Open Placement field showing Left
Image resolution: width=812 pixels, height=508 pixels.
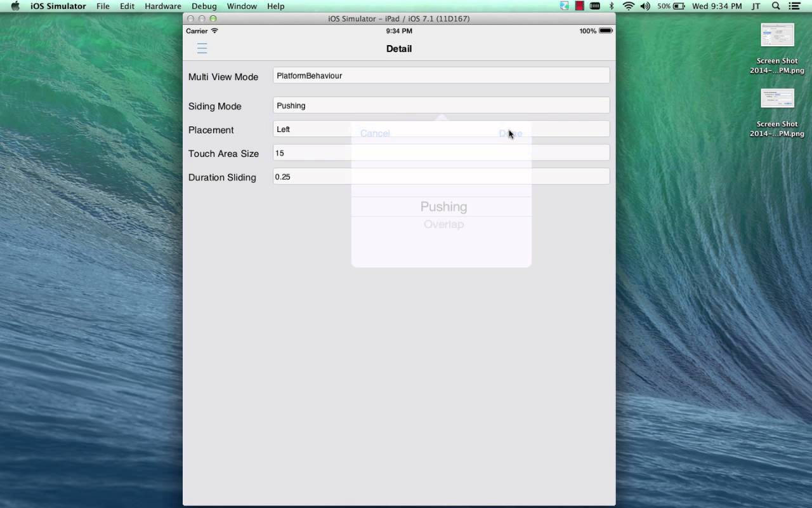coord(442,129)
